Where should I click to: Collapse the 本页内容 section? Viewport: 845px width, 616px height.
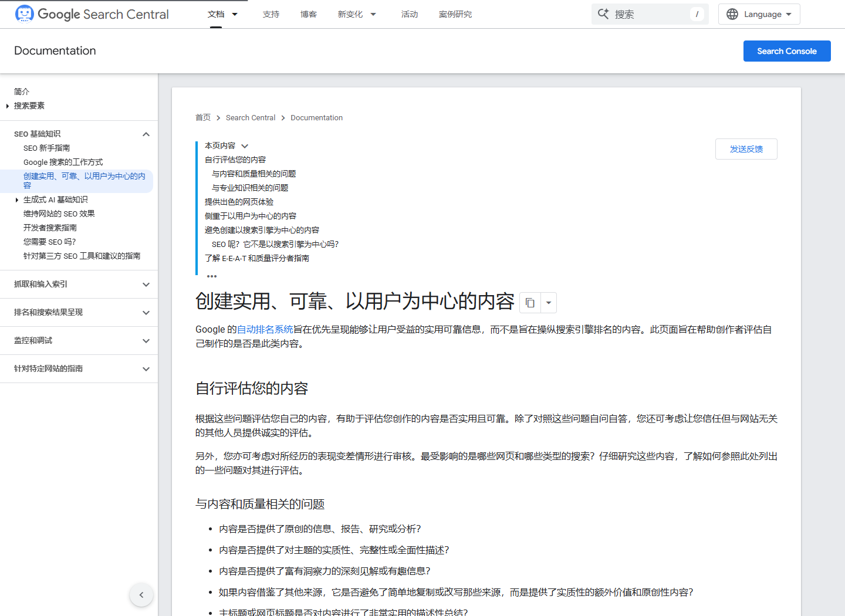tap(245, 146)
